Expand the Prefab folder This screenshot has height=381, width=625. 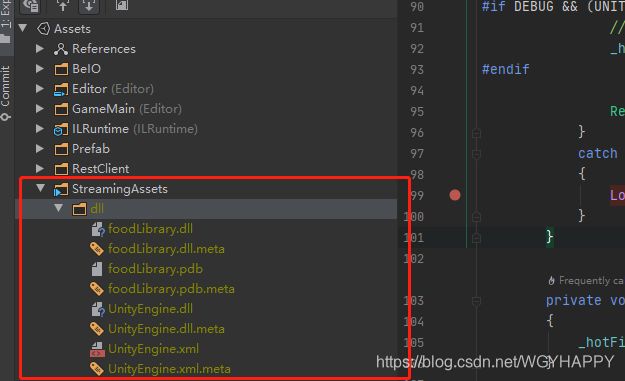pyautogui.click(x=39, y=148)
